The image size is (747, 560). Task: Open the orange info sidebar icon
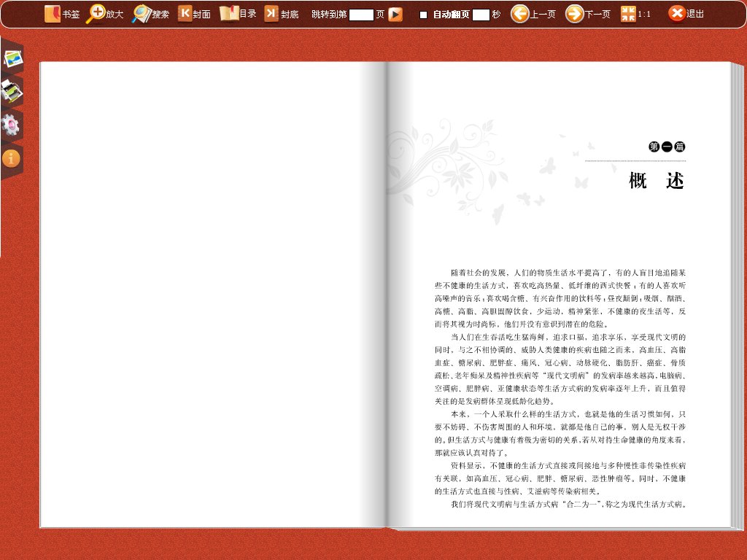click(11, 158)
